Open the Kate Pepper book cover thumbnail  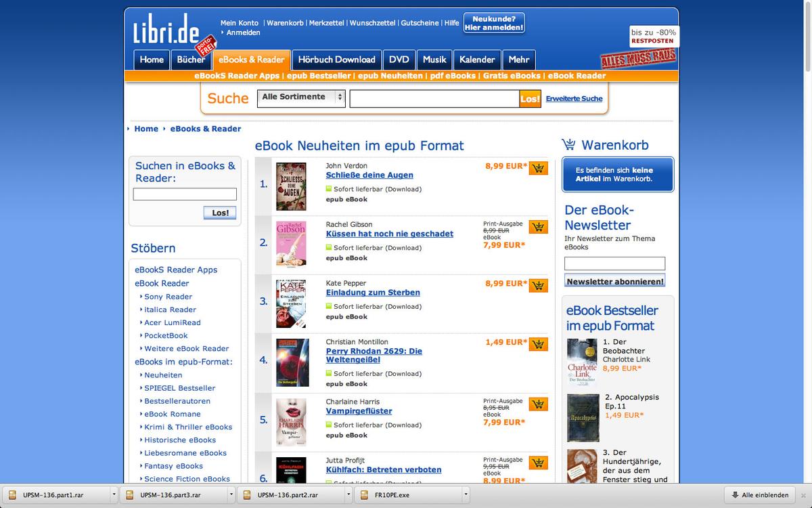(x=291, y=304)
